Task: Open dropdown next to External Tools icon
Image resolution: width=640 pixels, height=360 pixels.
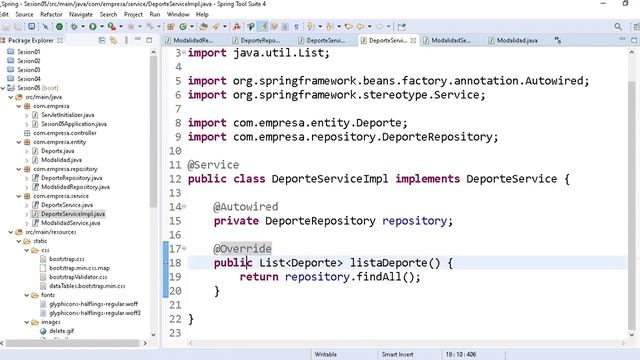Action: [x=121, y=27]
